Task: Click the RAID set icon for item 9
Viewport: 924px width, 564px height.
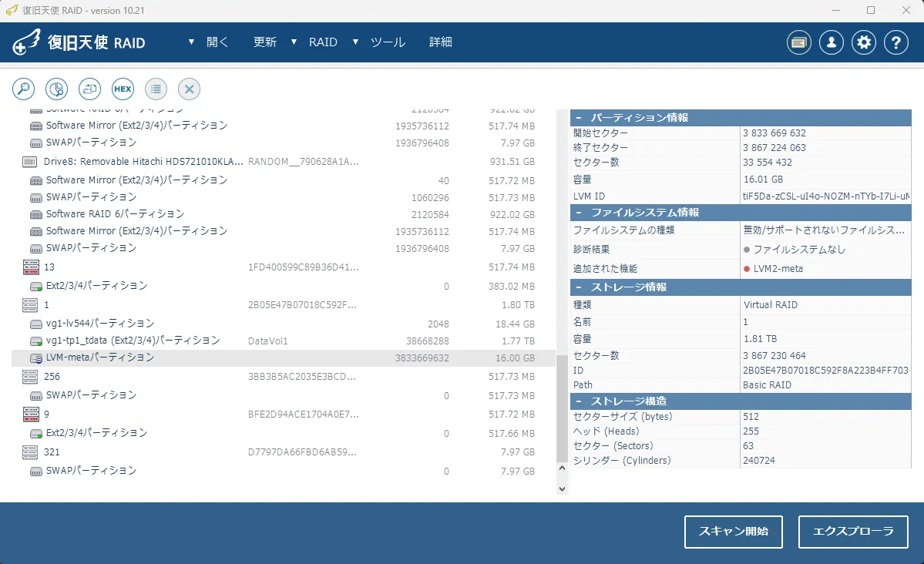Action: 31,415
